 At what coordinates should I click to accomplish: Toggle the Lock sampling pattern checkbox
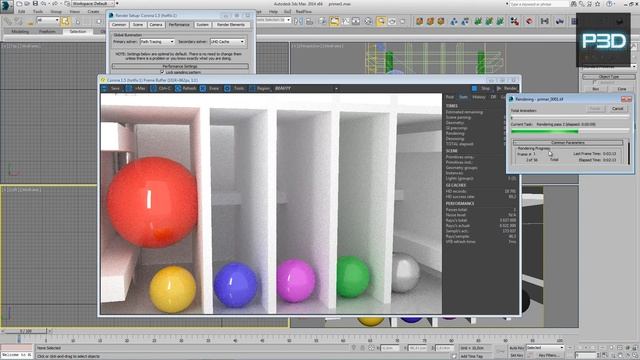(162, 72)
